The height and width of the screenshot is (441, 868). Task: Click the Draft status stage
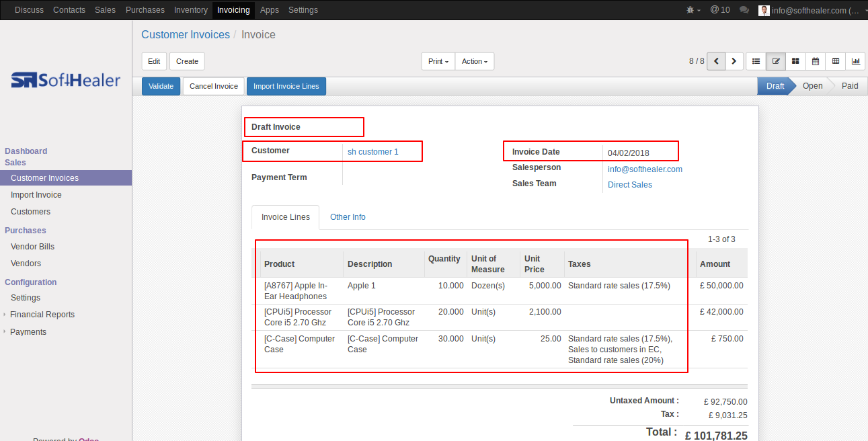click(x=775, y=86)
